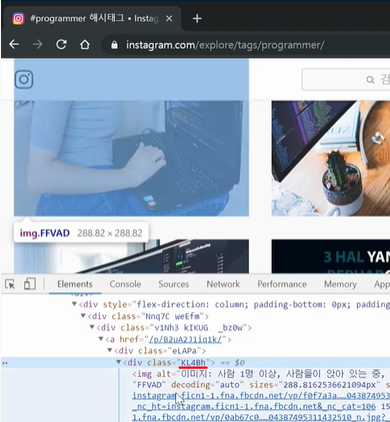The image size is (390, 422).
Task: Click the padlock site info icon
Action: 114,45
